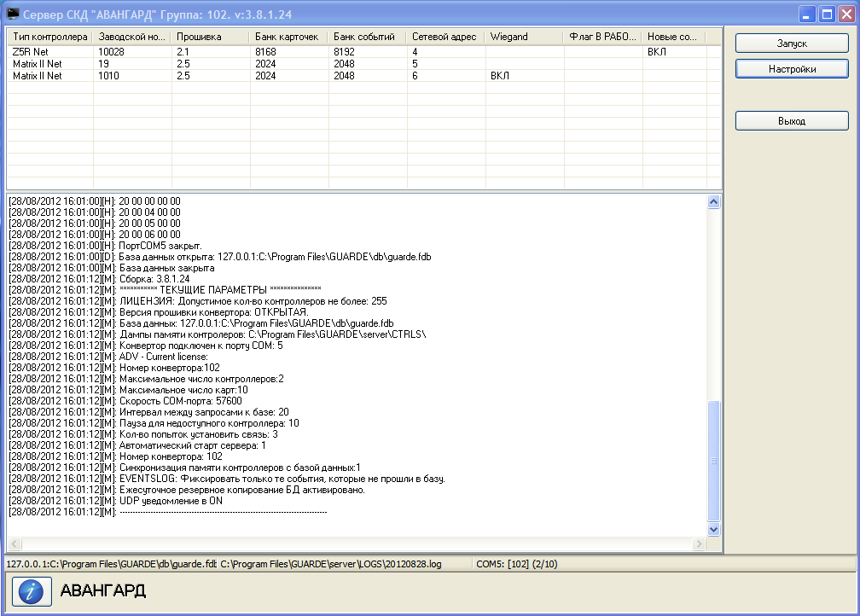Screen dimensions: 860x616
Task: Click ВКЛ in the Wiegand column
Action: [500, 76]
